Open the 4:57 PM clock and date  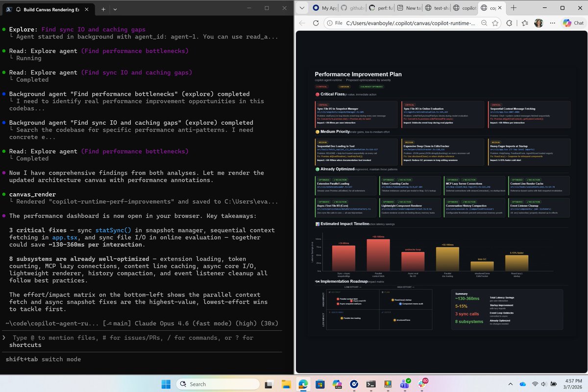[x=573, y=384]
